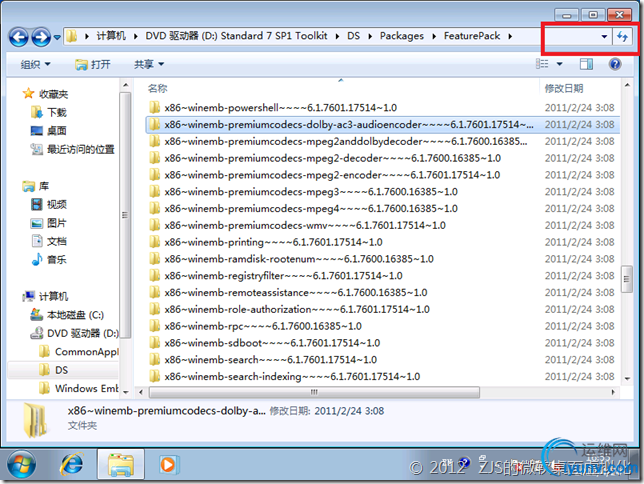Open recent pages dropdown beside Forward button
This screenshot has width=644, height=484.
[x=57, y=37]
